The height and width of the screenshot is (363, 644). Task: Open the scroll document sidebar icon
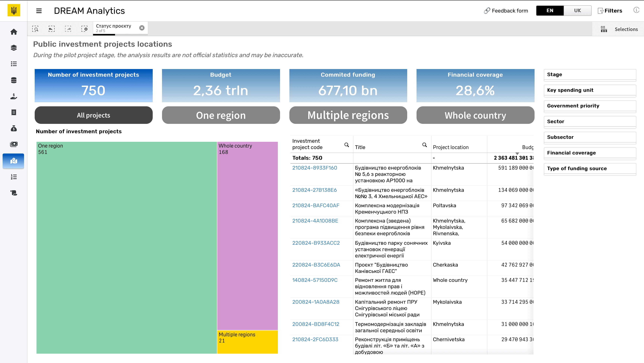click(x=14, y=193)
